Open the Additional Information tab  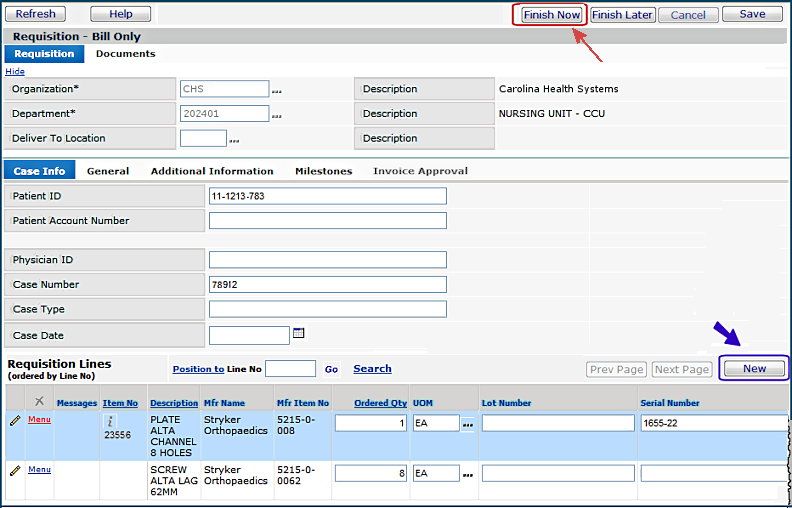(x=212, y=171)
